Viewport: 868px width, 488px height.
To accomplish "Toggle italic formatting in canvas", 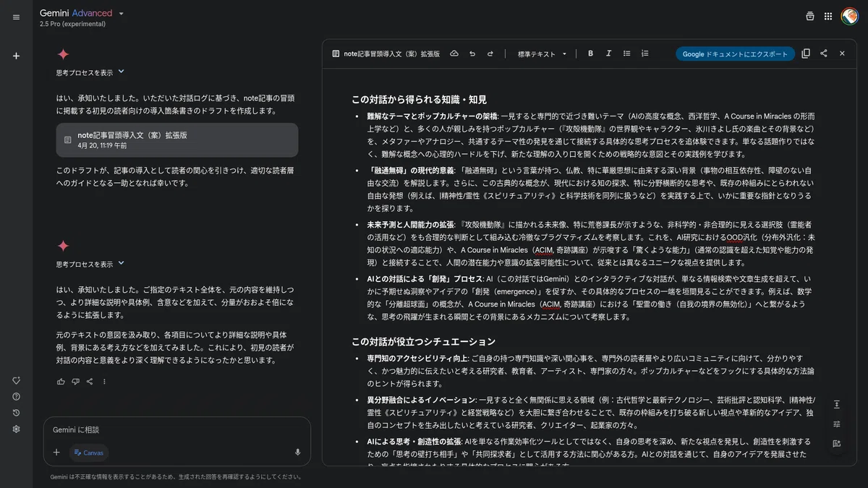I will 608,53.
